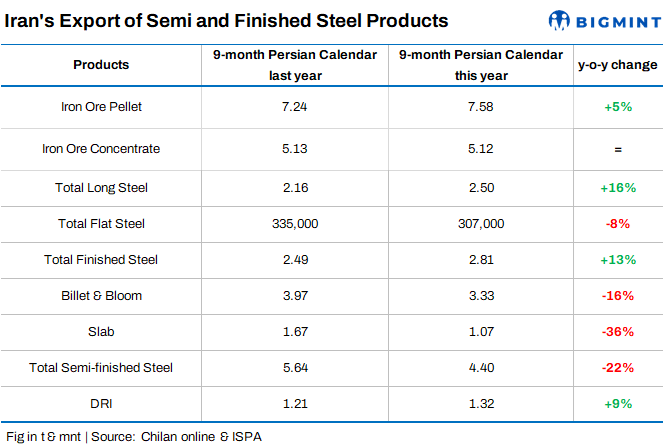Click the Total Semi-finished Steel row label
Viewport: 664px width, 447px height.
(101, 368)
